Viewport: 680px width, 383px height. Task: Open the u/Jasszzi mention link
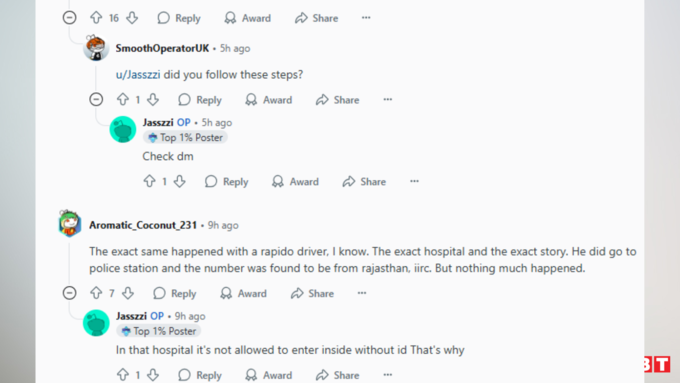pos(138,75)
